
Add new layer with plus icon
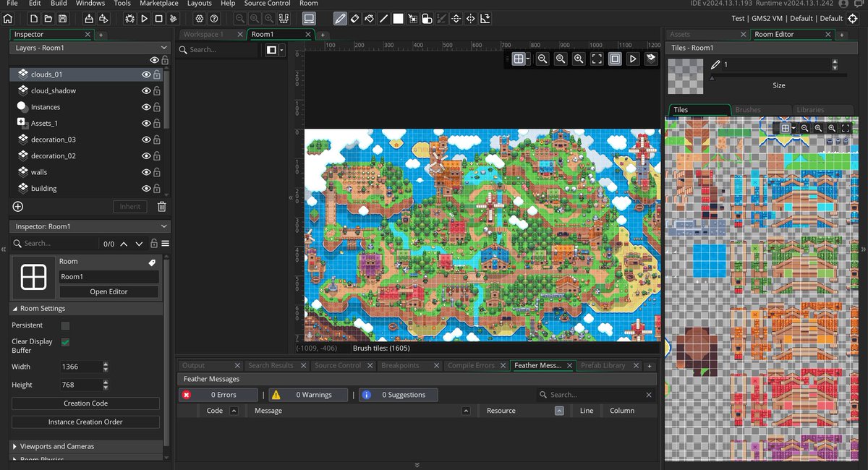(x=18, y=206)
